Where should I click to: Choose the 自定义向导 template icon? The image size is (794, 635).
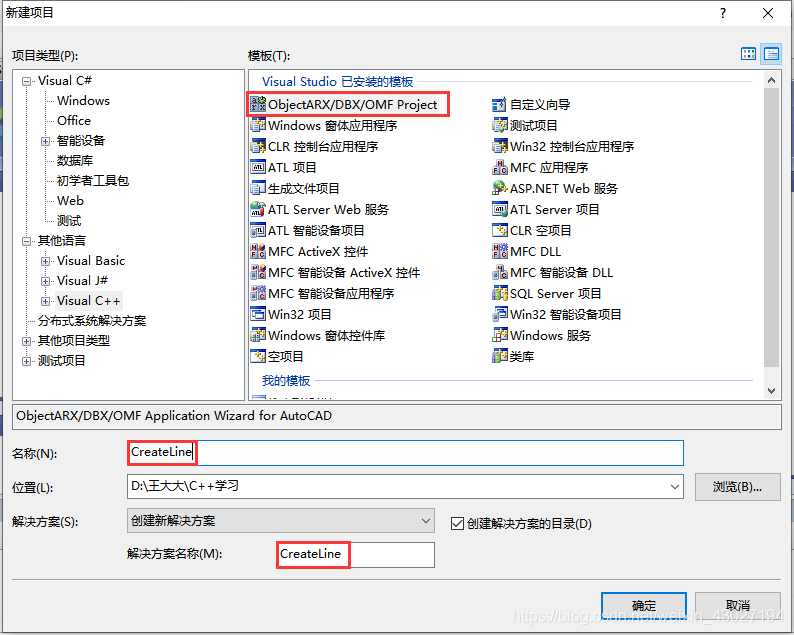click(500, 104)
